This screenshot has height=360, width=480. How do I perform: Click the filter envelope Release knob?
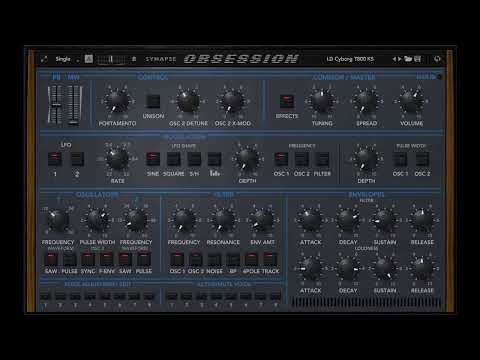pos(422,220)
